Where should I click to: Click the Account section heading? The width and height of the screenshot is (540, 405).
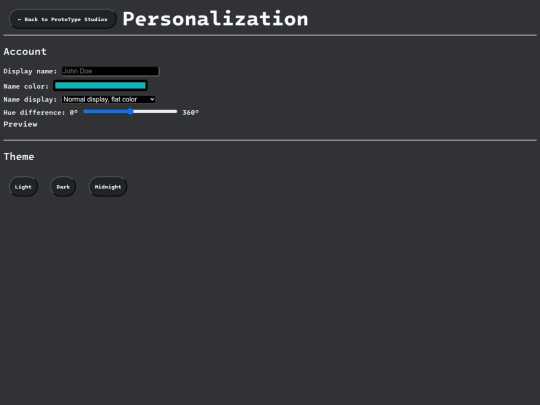(x=25, y=52)
